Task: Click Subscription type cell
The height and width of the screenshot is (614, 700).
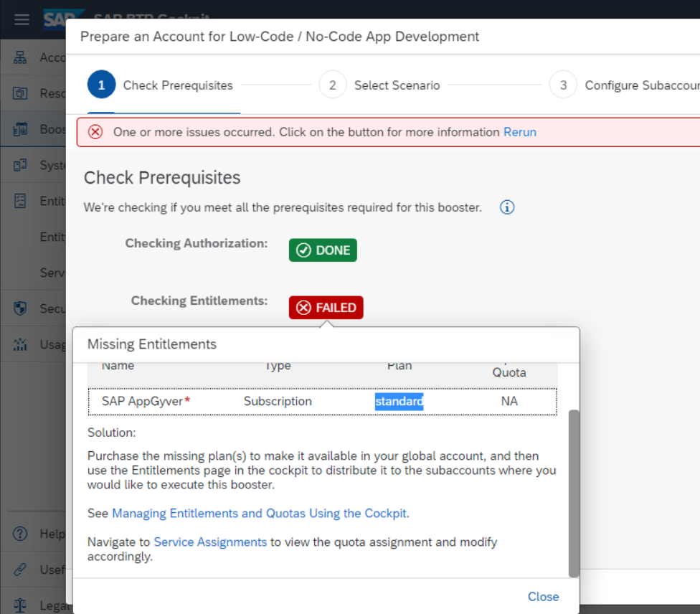Action: click(278, 401)
